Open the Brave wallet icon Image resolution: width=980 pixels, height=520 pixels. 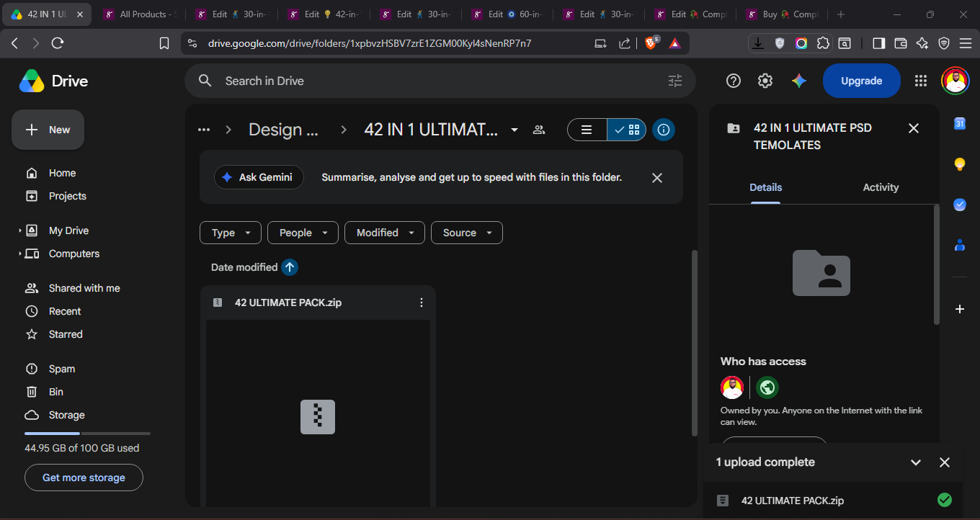[900, 43]
